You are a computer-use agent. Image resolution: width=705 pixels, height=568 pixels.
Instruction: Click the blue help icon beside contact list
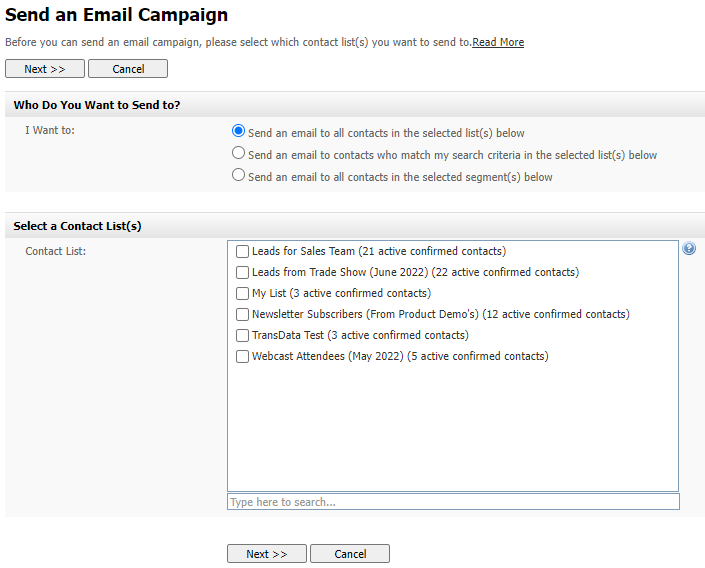[x=689, y=249]
